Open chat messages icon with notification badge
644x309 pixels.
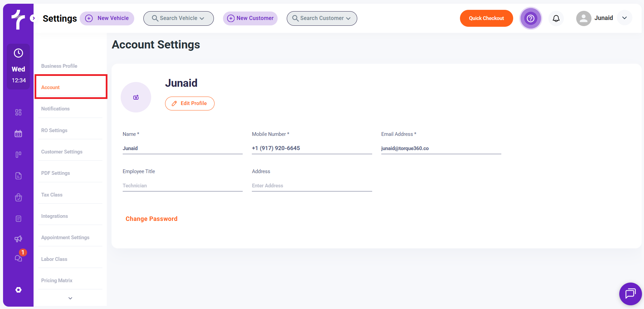[x=18, y=258]
